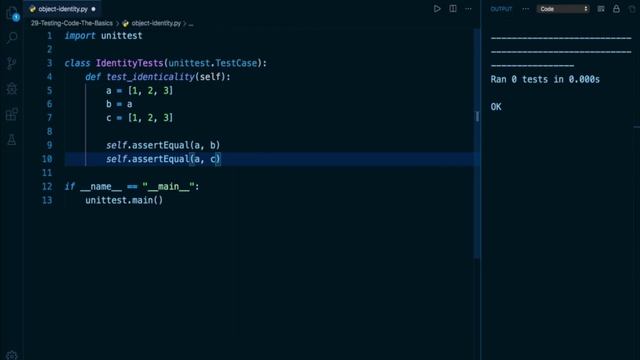Toggle output scroll lock
The width and height of the screenshot is (640, 360).
pos(616,9)
